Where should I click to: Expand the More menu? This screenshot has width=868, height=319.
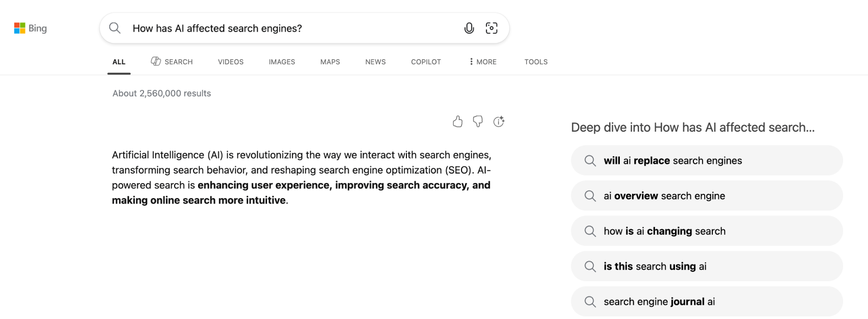[483, 62]
